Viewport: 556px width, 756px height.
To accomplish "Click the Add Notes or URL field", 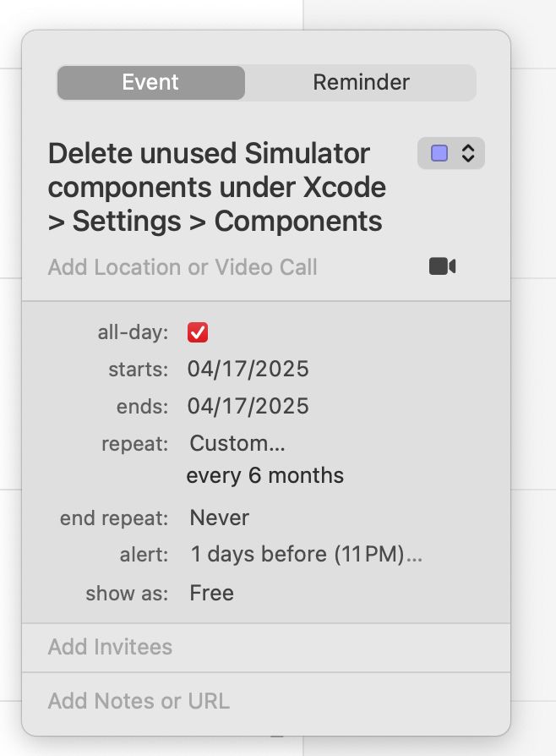I will pyautogui.click(x=266, y=701).
